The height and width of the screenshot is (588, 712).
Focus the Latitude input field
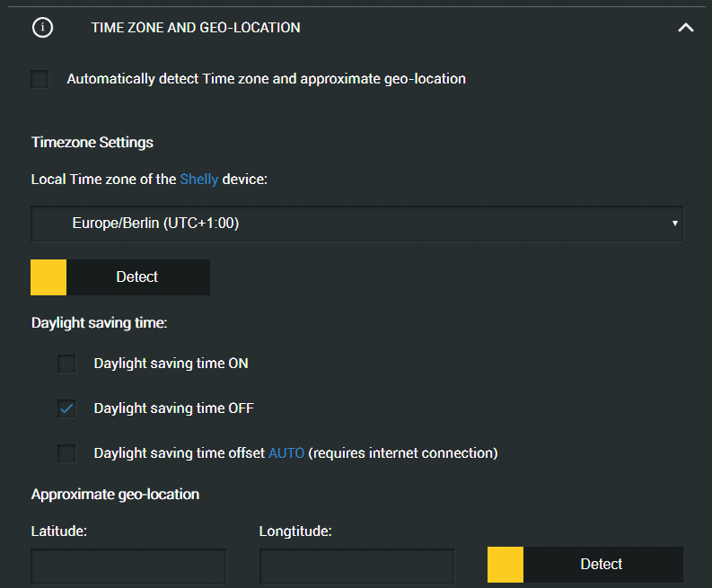128,566
